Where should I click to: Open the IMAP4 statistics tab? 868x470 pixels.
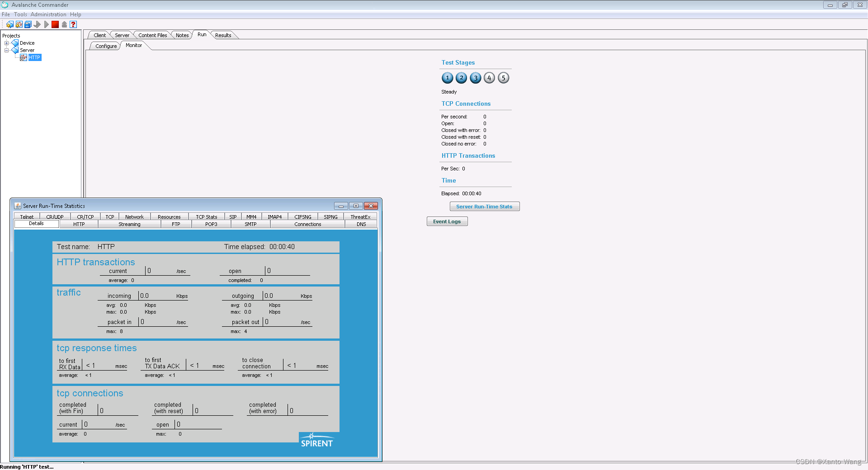(274, 217)
